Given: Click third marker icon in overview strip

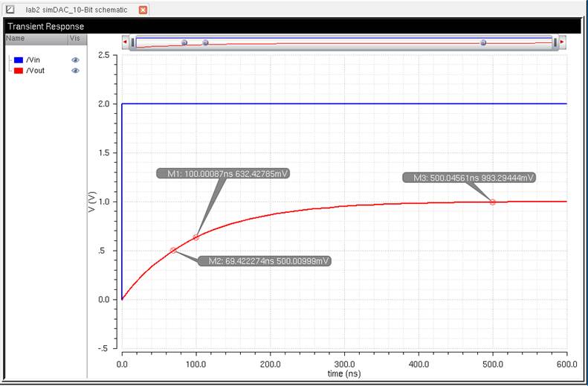Looking at the screenshot, I should [x=483, y=43].
